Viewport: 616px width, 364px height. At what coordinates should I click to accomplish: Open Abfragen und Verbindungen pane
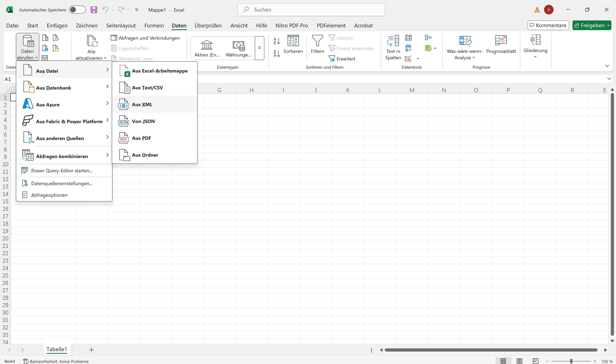pos(145,38)
